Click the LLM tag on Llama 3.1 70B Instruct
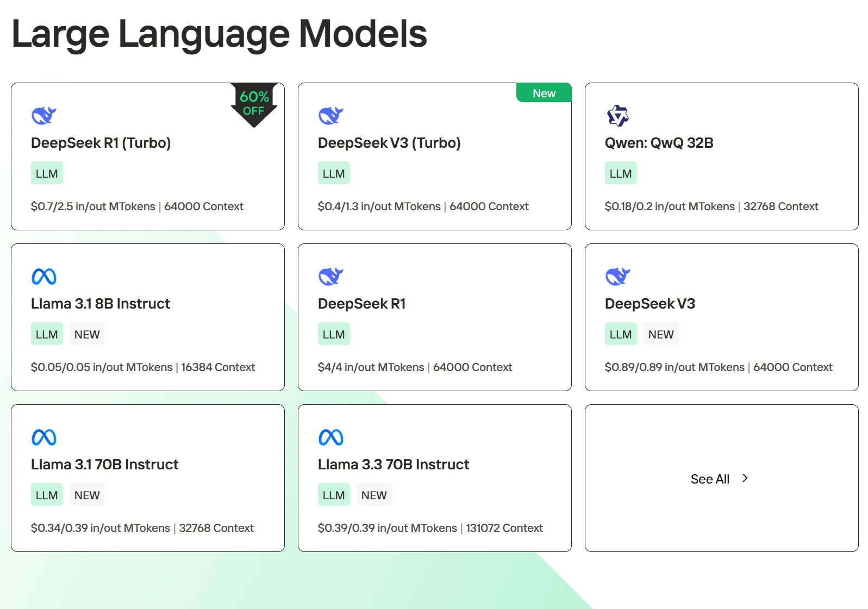This screenshot has width=868, height=609. [x=47, y=495]
